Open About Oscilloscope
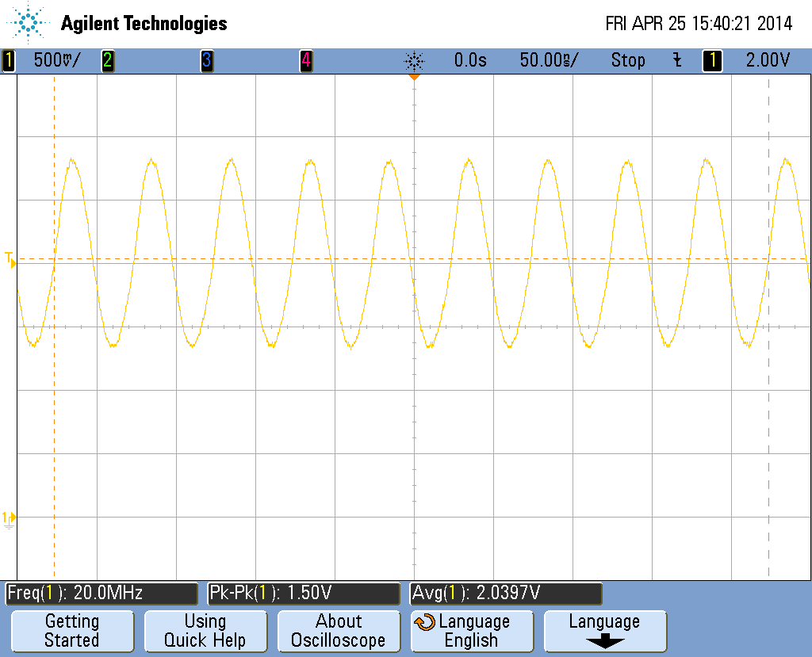 pyautogui.click(x=339, y=631)
